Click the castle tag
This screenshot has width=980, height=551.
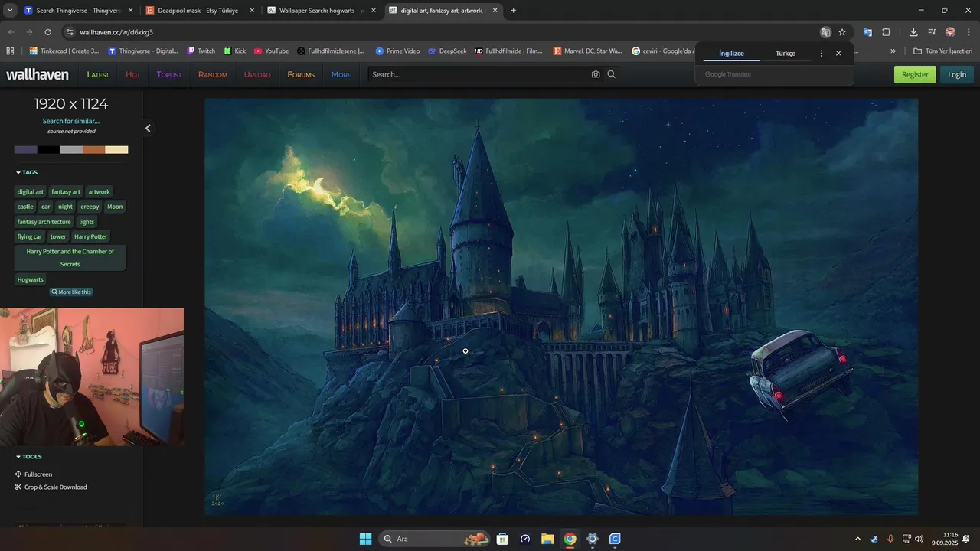(x=25, y=207)
